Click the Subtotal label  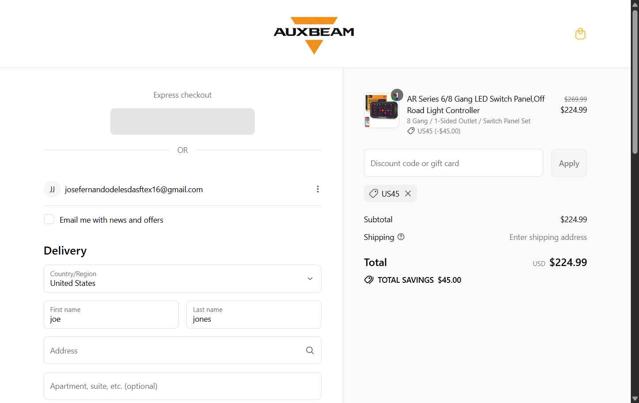point(378,219)
